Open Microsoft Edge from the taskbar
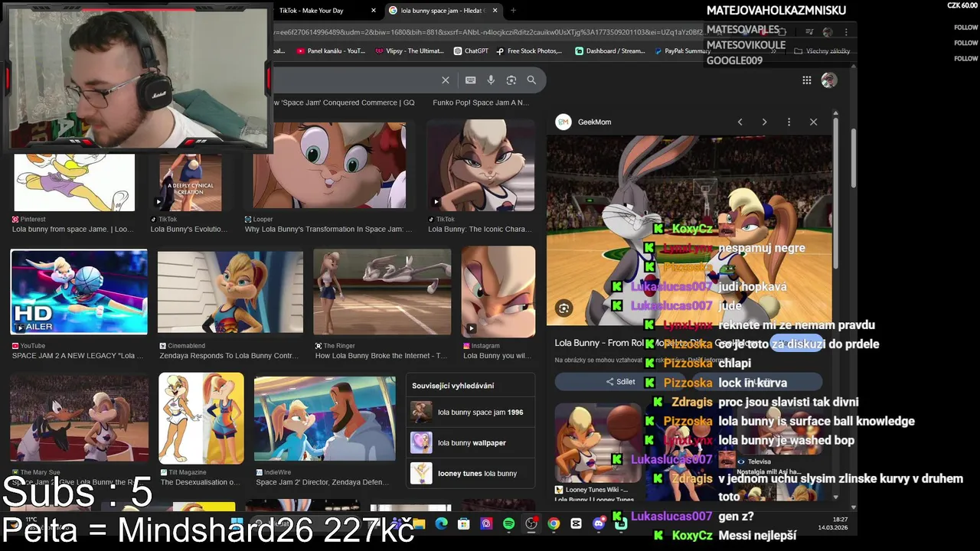The width and height of the screenshot is (980, 551). (x=442, y=523)
